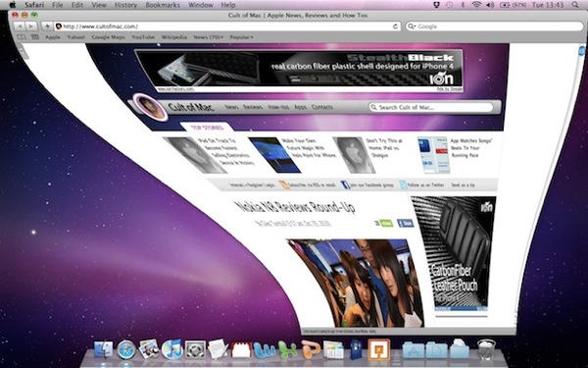Open the Google Maps bookmark
Screen dimensions: 588x368
tap(108, 37)
